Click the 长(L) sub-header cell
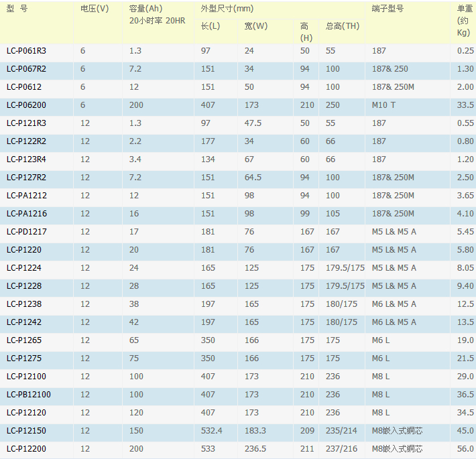This screenshot has height=459, width=476. [x=211, y=26]
